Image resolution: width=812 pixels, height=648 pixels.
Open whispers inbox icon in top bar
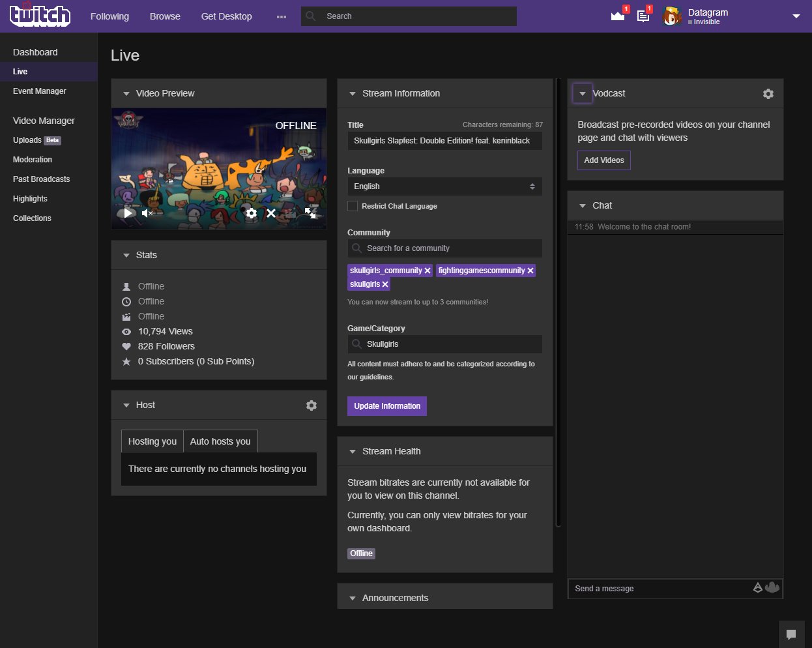(x=643, y=16)
